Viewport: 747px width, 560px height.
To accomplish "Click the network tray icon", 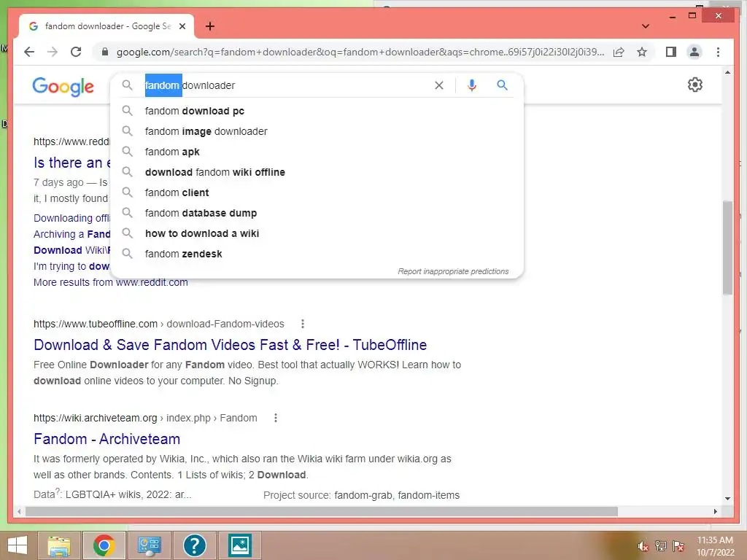I will (661, 546).
